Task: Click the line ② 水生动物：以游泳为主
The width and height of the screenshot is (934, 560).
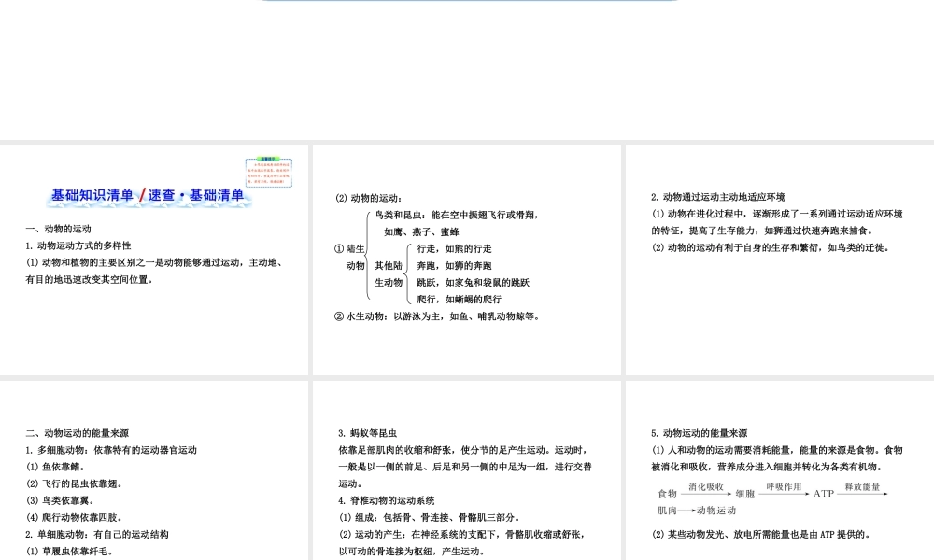Action: coord(438,316)
